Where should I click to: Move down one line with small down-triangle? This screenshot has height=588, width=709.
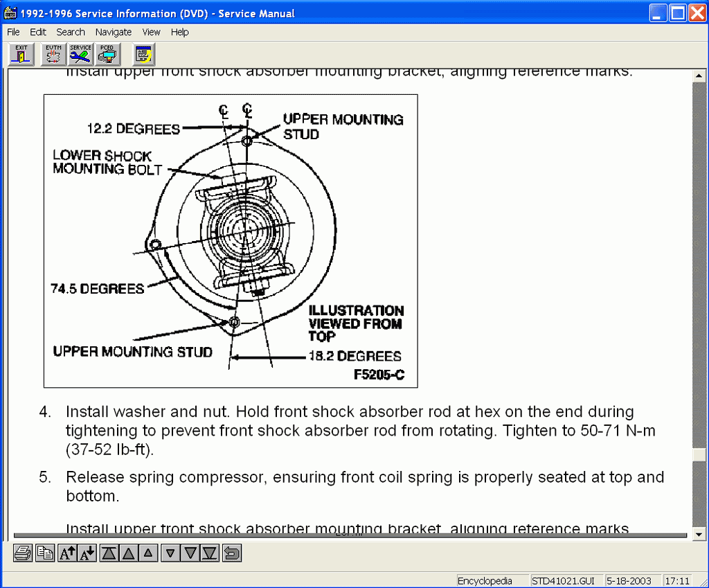pyautogui.click(x=170, y=553)
